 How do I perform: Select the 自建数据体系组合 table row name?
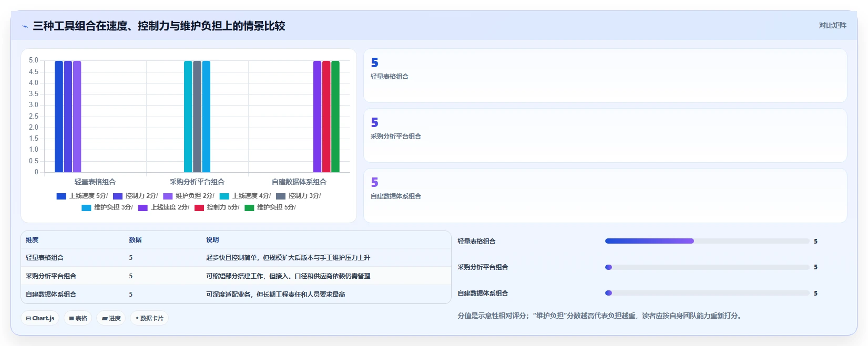coord(51,295)
